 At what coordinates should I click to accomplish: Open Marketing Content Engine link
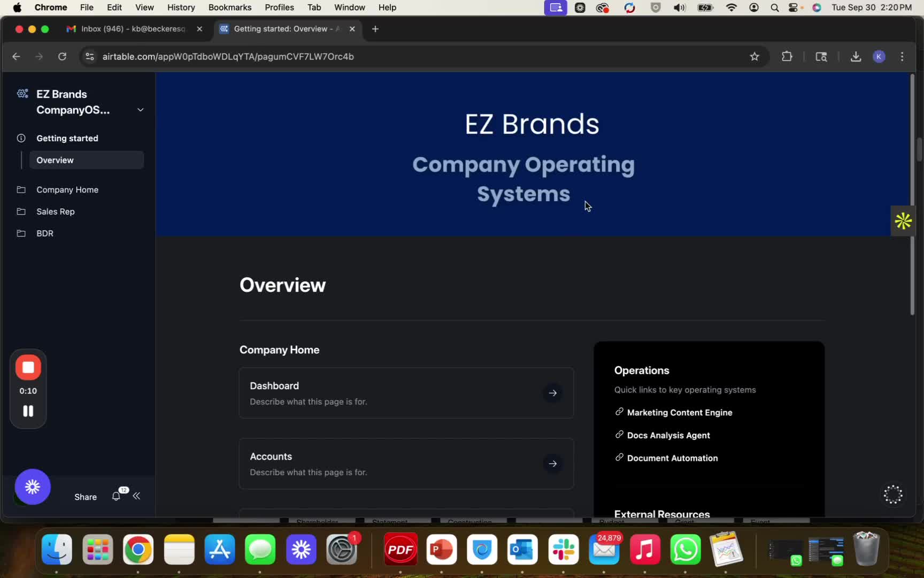(x=679, y=412)
